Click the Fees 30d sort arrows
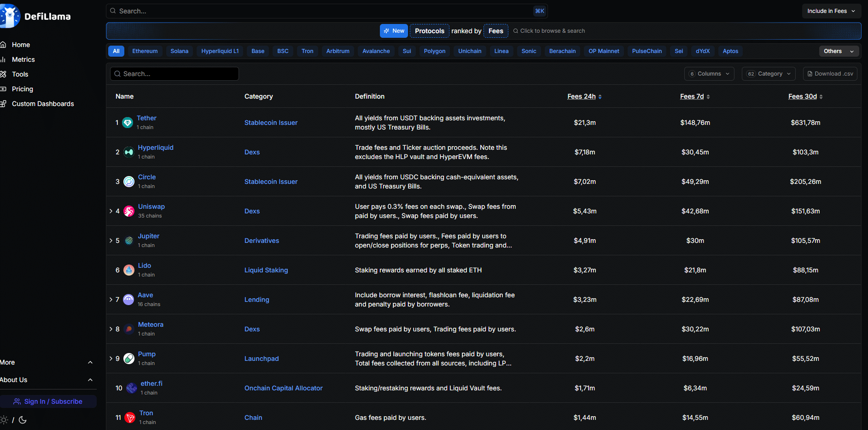 (x=821, y=97)
